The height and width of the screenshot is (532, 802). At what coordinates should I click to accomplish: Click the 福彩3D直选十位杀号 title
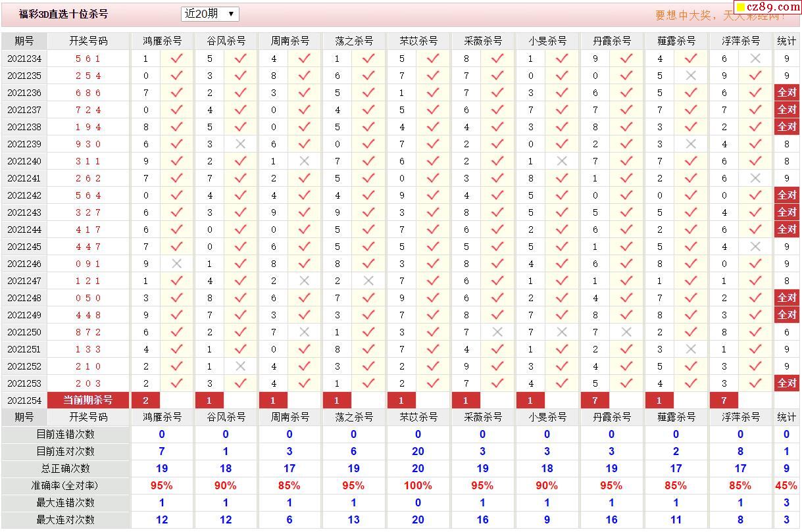(63, 14)
